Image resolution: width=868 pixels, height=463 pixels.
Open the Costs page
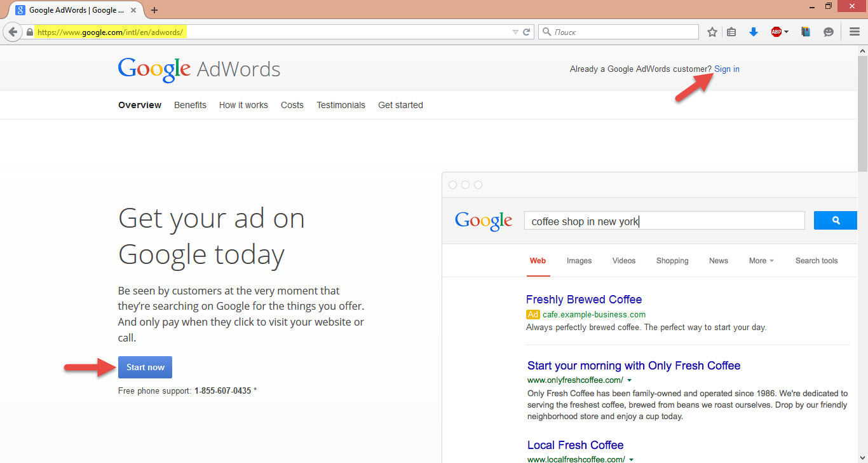pyautogui.click(x=292, y=105)
